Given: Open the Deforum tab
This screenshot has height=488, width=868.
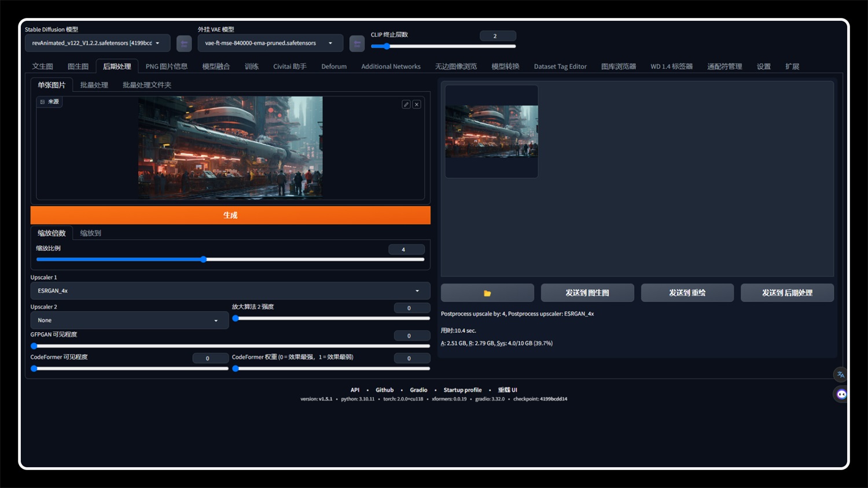Looking at the screenshot, I should [x=334, y=67].
